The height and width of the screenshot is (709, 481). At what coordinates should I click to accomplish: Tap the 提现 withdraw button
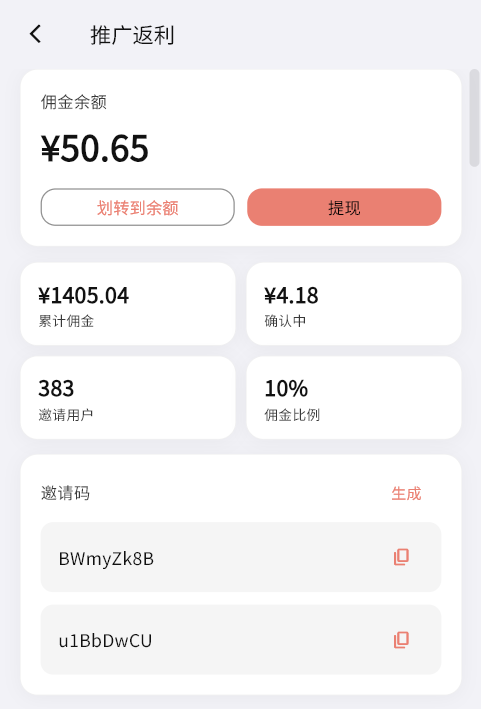point(344,207)
